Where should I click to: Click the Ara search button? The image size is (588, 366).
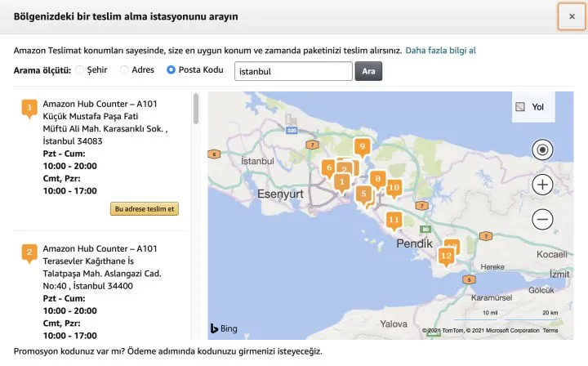[368, 71]
